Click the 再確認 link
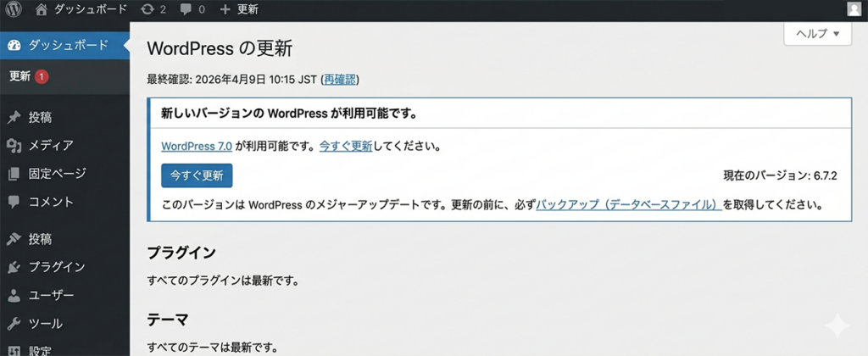Viewport: 868px width, 356px height. (340, 80)
